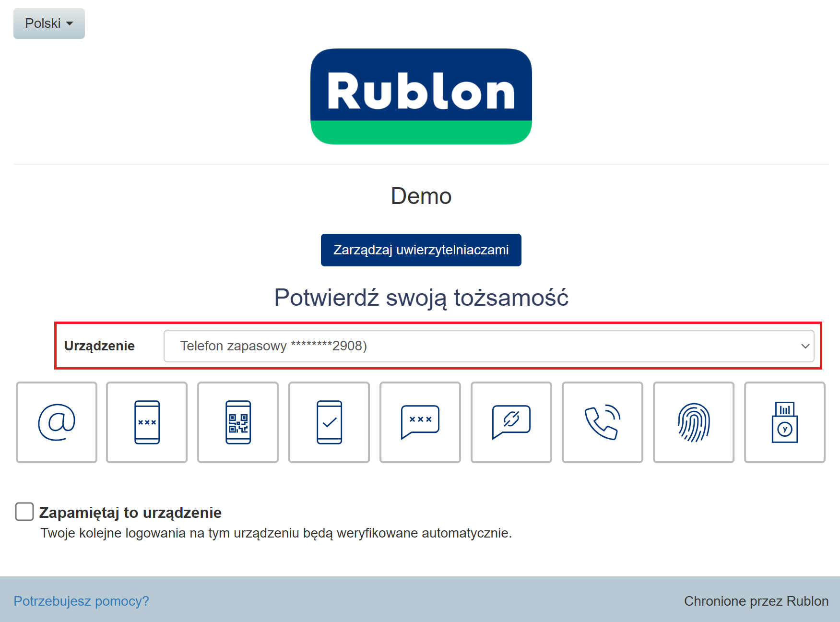The image size is (840, 622).
Task: Click the Zarządzaj uwierzytelniaczami button
Action: (421, 250)
